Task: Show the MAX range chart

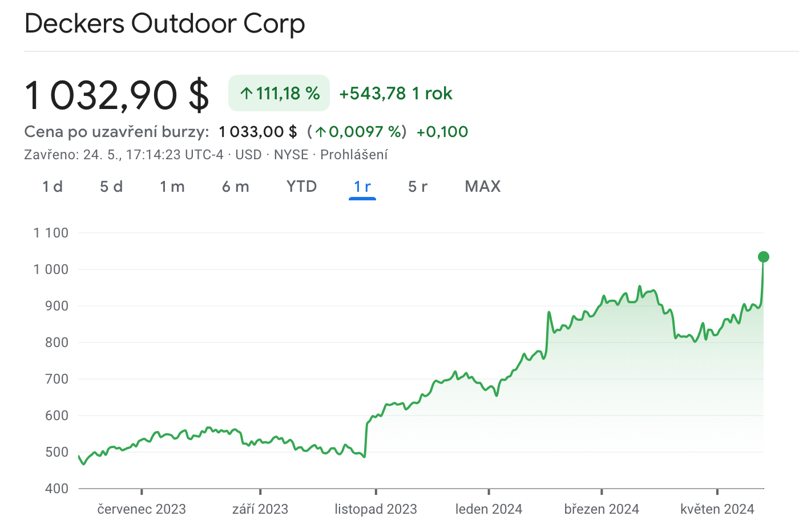Action: pos(483,187)
